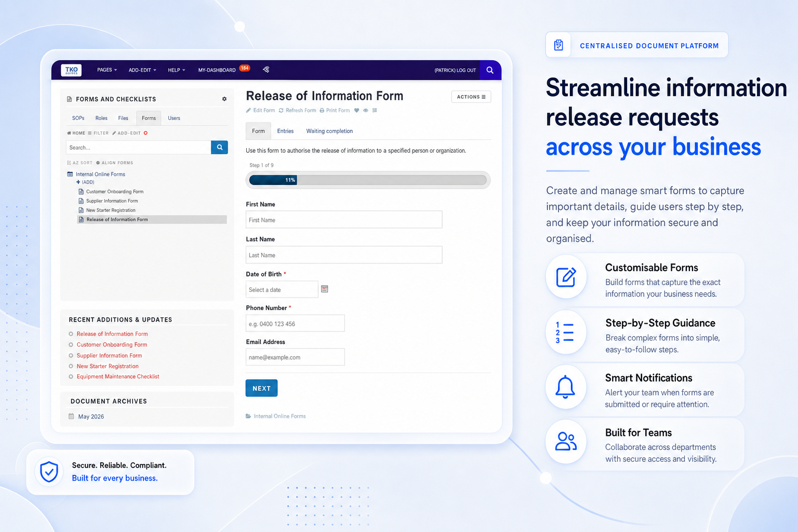Open the ADD-EDIT dropdown in the top navbar
The image size is (798, 532).
pyautogui.click(x=142, y=70)
